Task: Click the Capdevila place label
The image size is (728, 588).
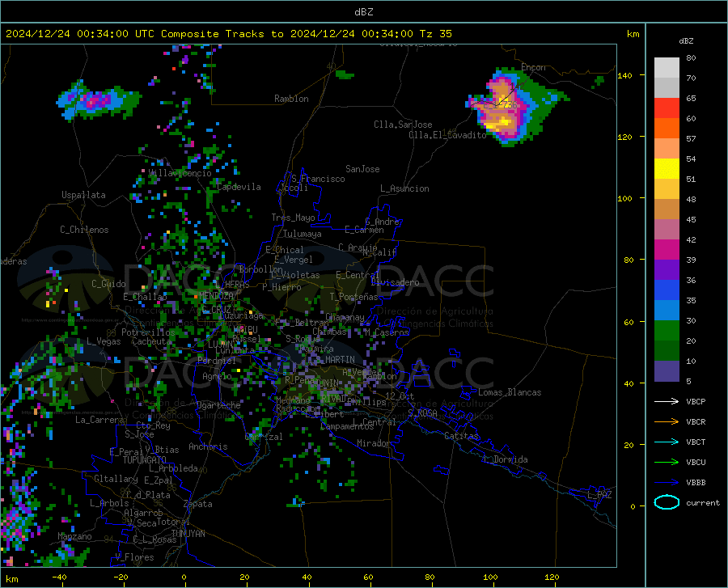Action: coord(239,187)
